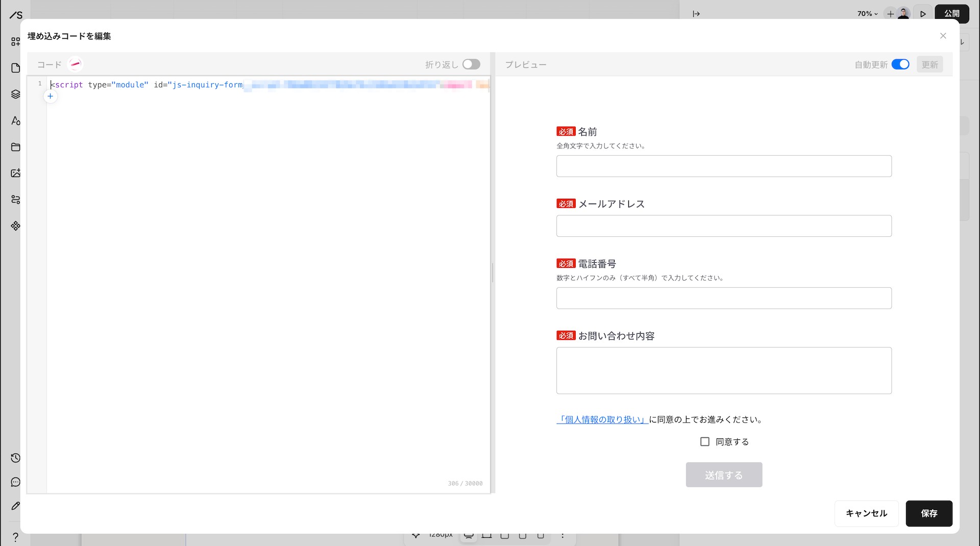Click the 埋め込みコードを編集 dialog title
The height and width of the screenshot is (546, 980).
69,36
